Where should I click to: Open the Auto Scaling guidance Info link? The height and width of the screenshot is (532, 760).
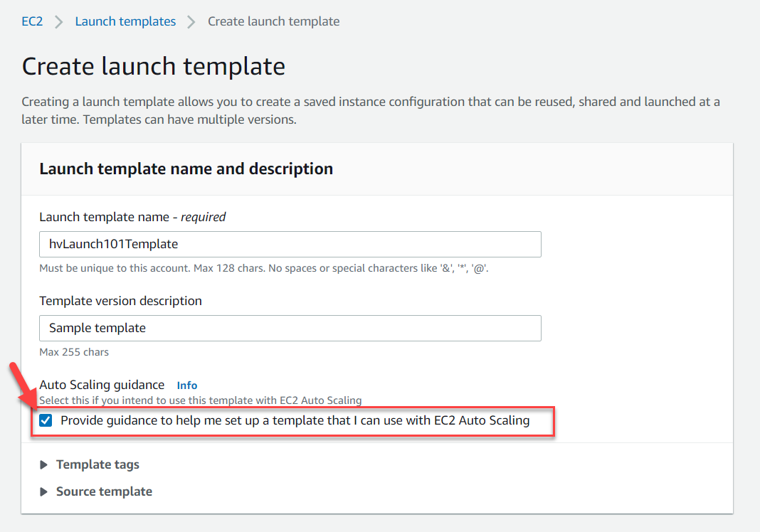point(187,385)
